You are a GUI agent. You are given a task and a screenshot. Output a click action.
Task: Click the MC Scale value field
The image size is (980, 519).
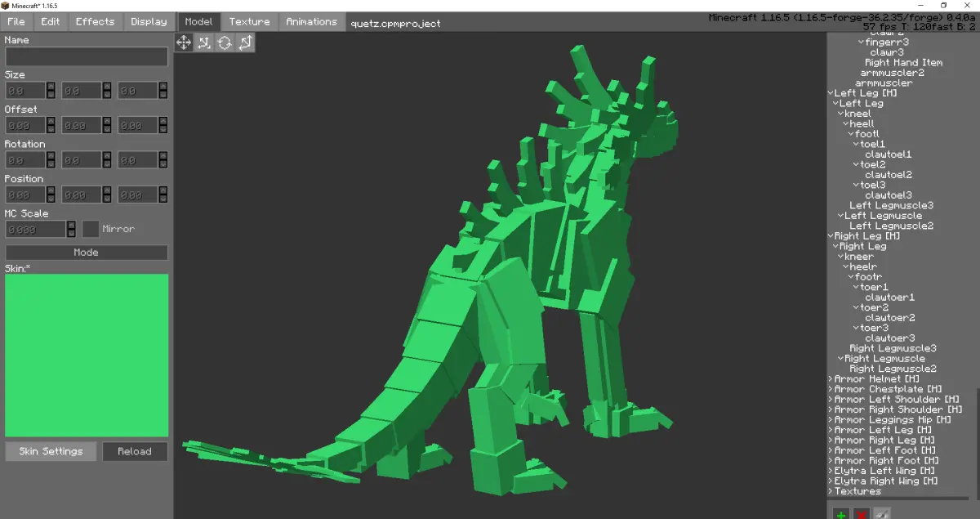tap(35, 230)
